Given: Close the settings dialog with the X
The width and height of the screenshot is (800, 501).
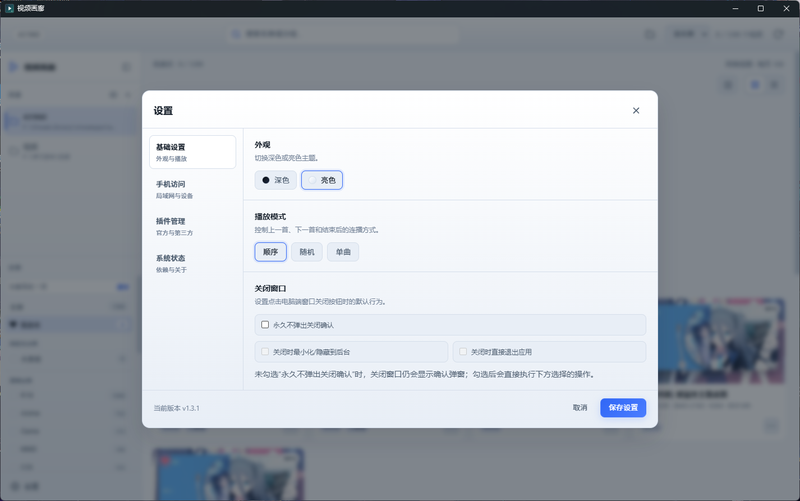Looking at the screenshot, I should 636,111.
